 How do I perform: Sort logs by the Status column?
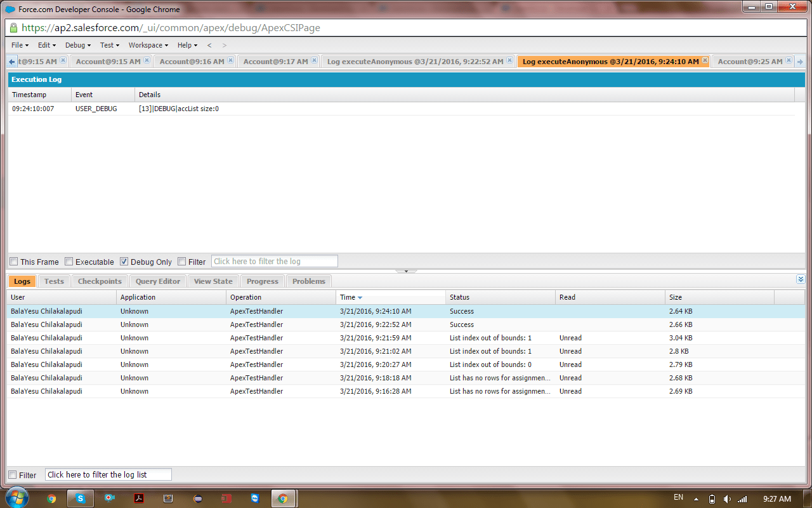(x=501, y=297)
